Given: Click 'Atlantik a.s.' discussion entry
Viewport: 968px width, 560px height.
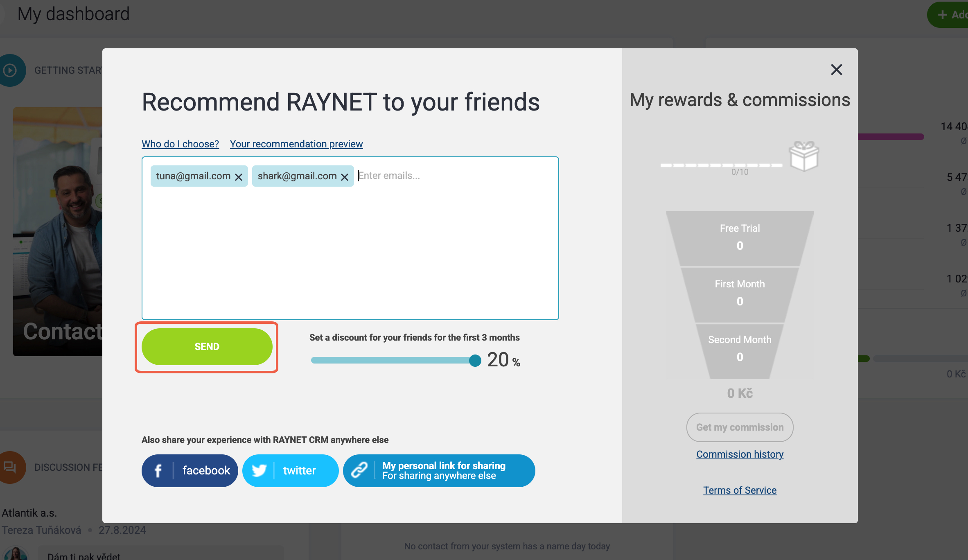Looking at the screenshot, I should click(29, 513).
